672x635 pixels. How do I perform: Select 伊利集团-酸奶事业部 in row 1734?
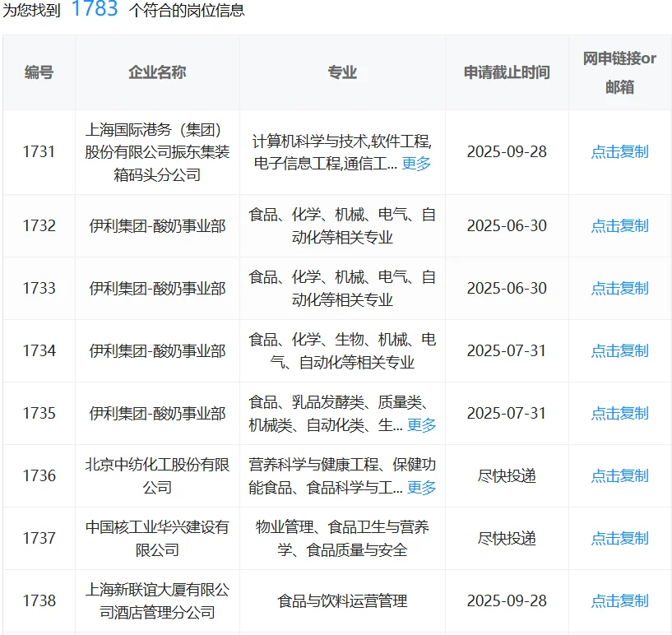pyautogui.click(x=157, y=351)
